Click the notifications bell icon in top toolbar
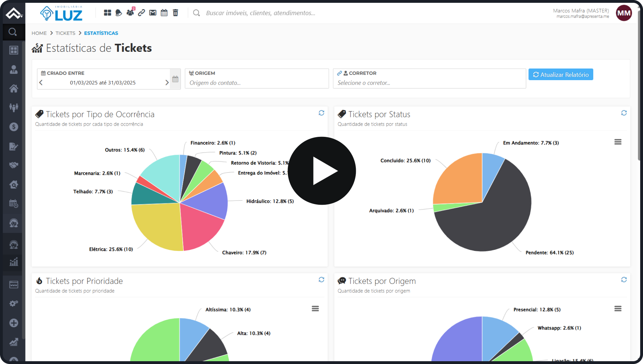The image size is (643, 364). click(x=119, y=13)
